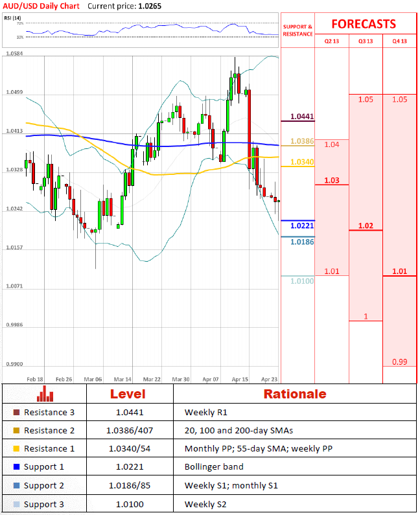The height and width of the screenshot is (515, 420).
Task: Click the Support 1 row label
Action: coord(44,467)
